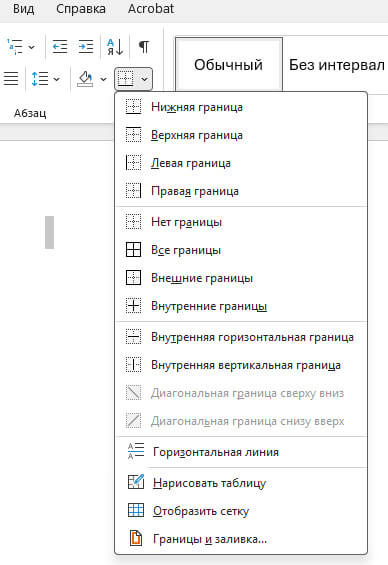Click the multilevel list icon
388x565 pixels.
click(x=15, y=47)
